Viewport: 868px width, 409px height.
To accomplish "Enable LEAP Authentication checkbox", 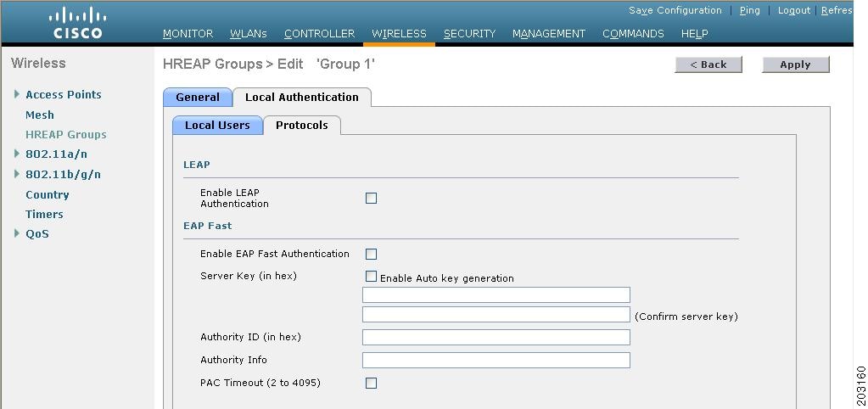I will coord(371,198).
